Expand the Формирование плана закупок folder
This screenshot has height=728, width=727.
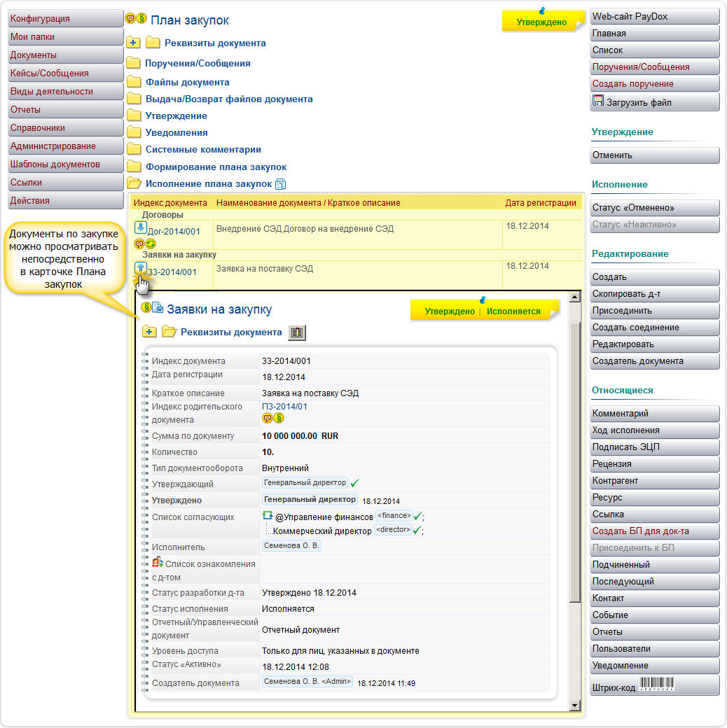[134, 167]
